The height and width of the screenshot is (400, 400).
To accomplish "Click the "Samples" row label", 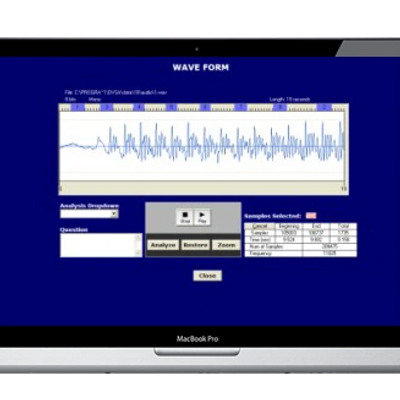I will [260, 233].
